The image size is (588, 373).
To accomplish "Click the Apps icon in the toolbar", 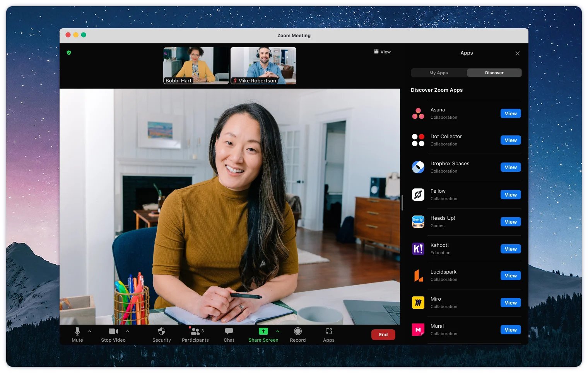I will click(328, 332).
